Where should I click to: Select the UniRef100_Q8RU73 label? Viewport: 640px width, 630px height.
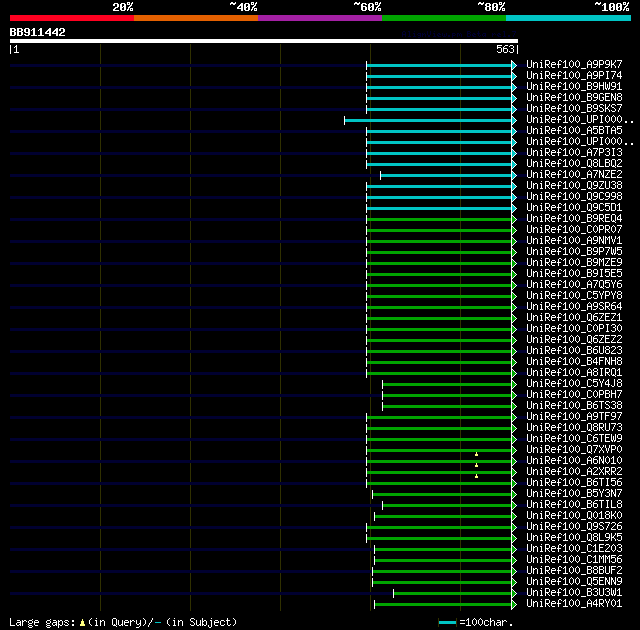pos(574,428)
